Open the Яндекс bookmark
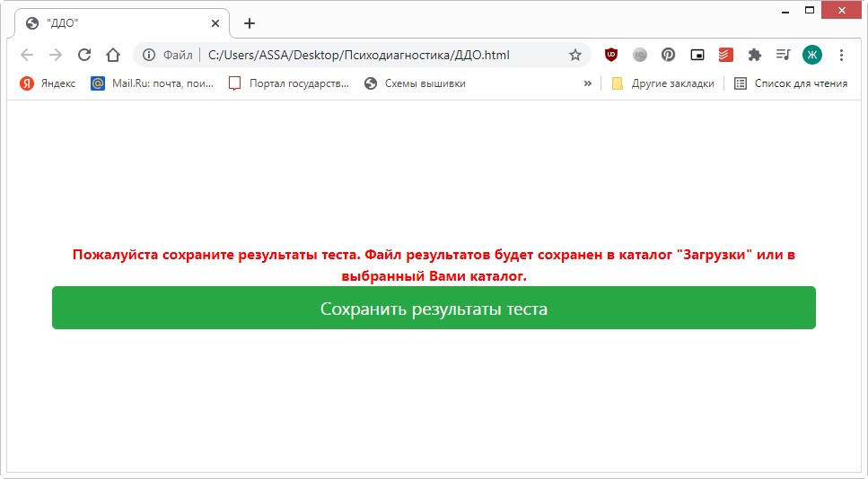868x479 pixels. (48, 83)
